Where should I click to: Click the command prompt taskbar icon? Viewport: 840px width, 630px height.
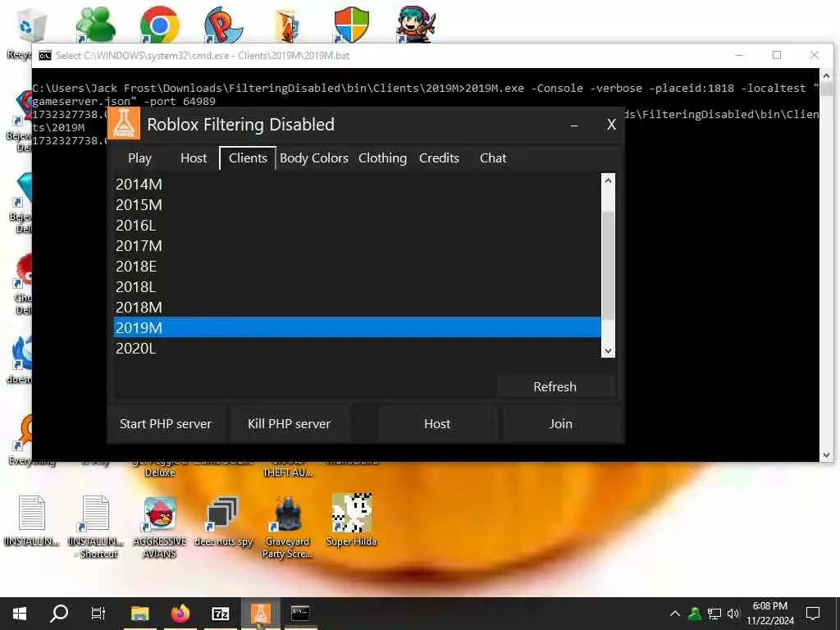click(x=300, y=614)
